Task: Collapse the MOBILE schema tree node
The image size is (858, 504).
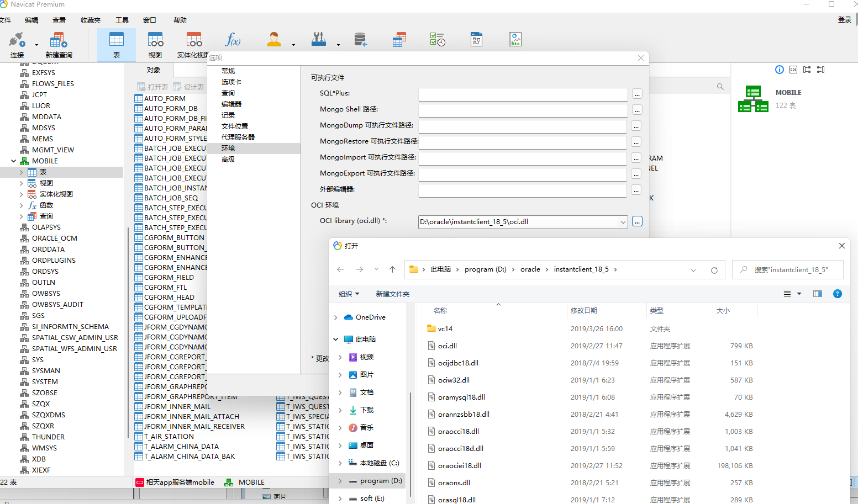Action: [x=14, y=161]
